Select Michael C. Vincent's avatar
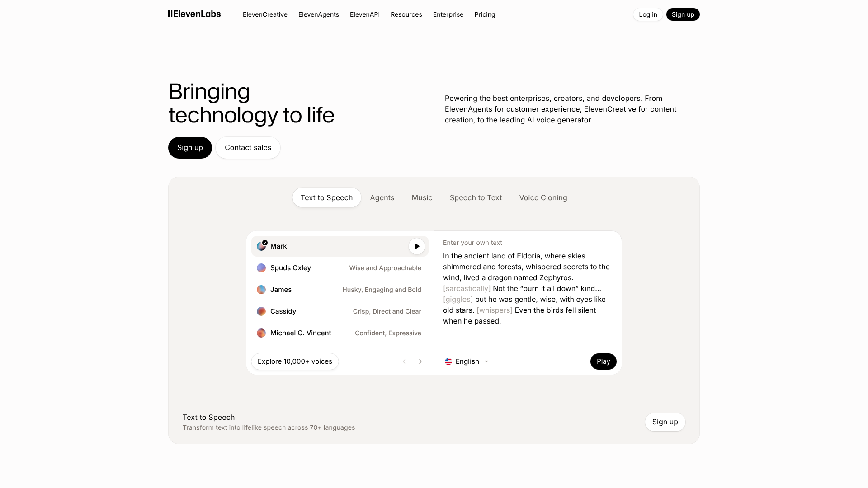This screenshot has height=488, width=868. coord(261,333)
